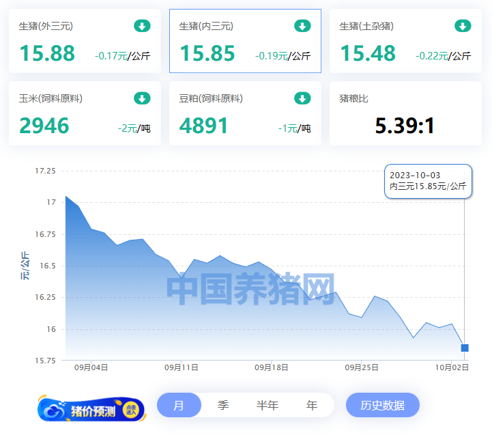
Task: Select the 玉米(饲料原料) title text
Action: 50,98
